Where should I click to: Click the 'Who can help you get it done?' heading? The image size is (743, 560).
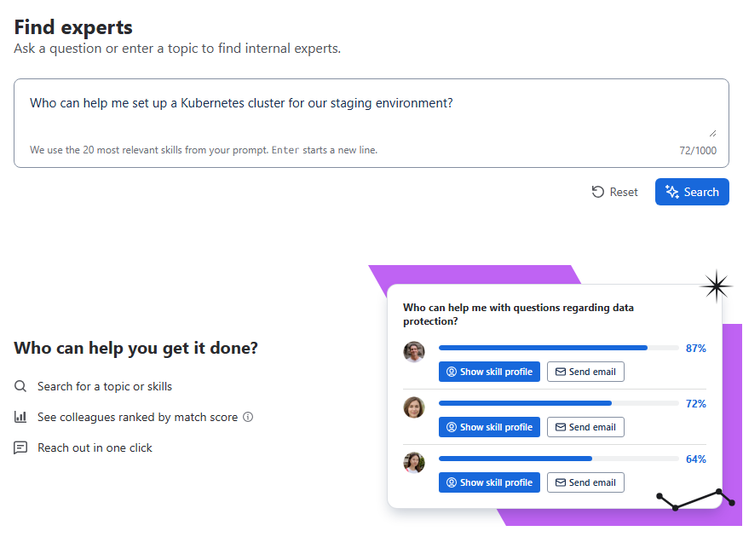pyautogui.click(x=136, y=348)
